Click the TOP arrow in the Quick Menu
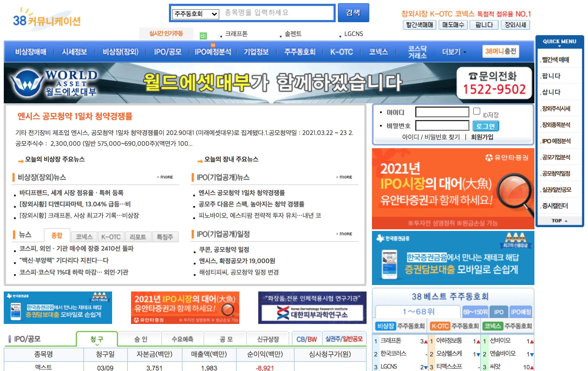Screen dimensions: 588x371 [558, 220]
